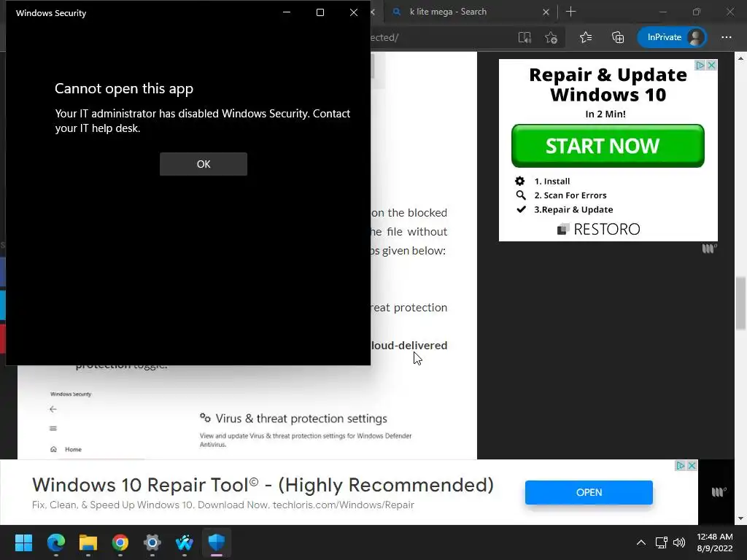Add this page to favorites star icon
Viewport: 747px width, 560px height.
point(551,38)
